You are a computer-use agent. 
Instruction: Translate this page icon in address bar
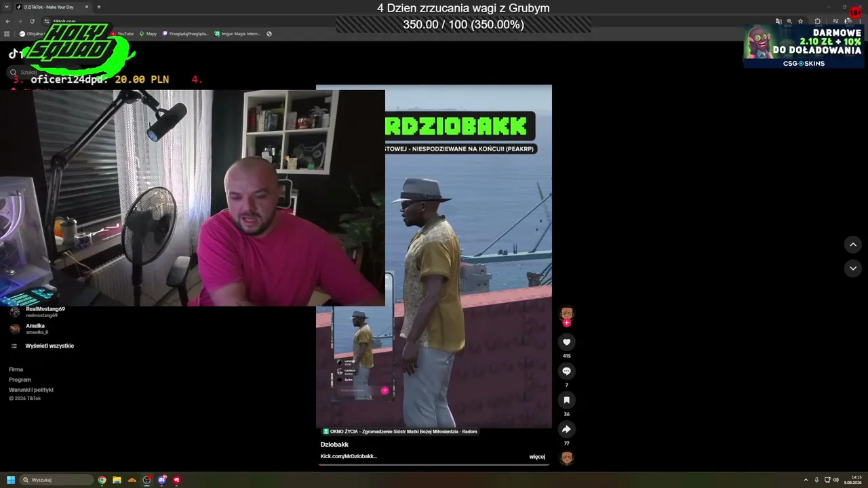point(778,21)
